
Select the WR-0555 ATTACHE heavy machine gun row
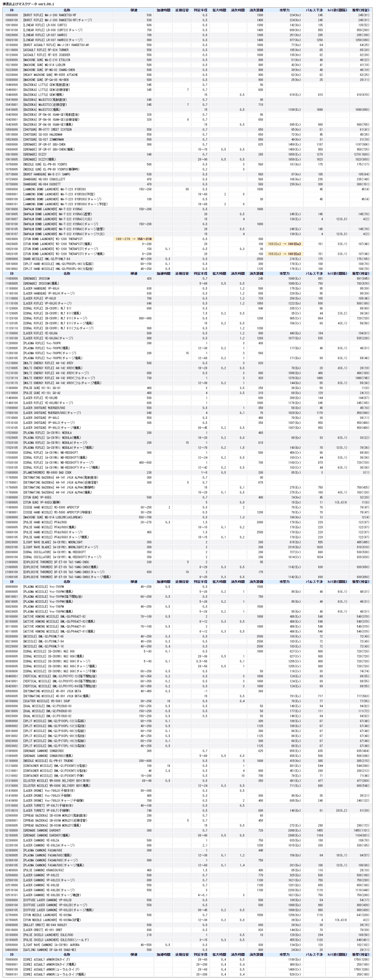point(188,74)
